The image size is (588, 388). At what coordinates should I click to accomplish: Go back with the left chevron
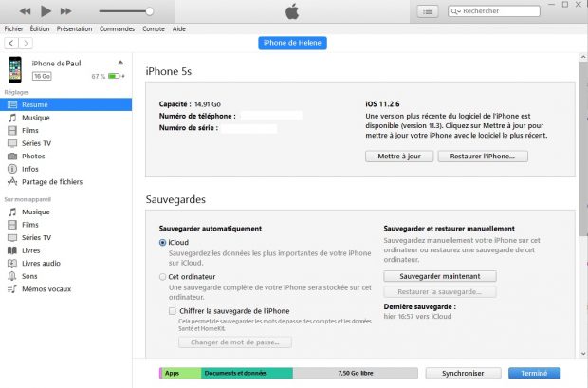tap(11, 43)
